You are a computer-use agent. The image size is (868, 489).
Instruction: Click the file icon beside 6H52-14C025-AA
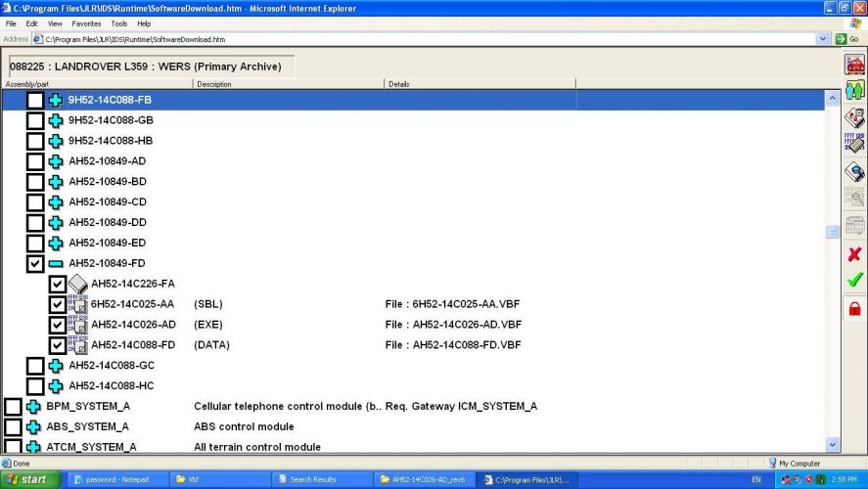78,304
